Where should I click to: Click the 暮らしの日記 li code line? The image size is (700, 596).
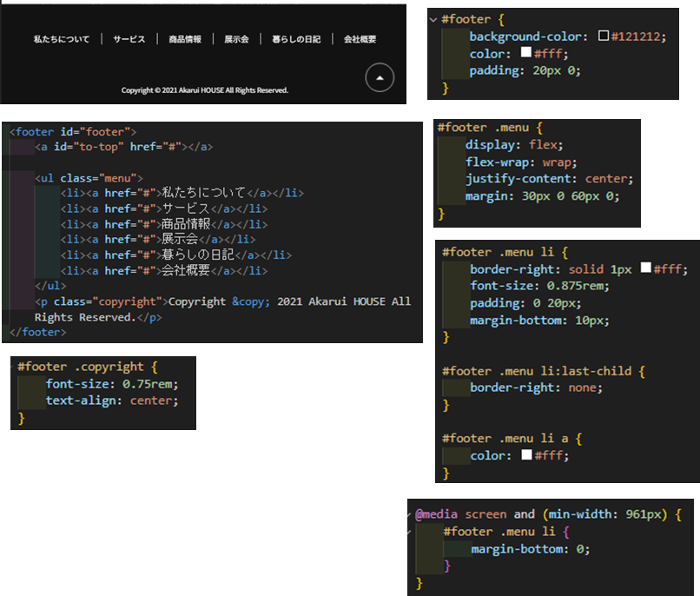click(x=176, y=255)
